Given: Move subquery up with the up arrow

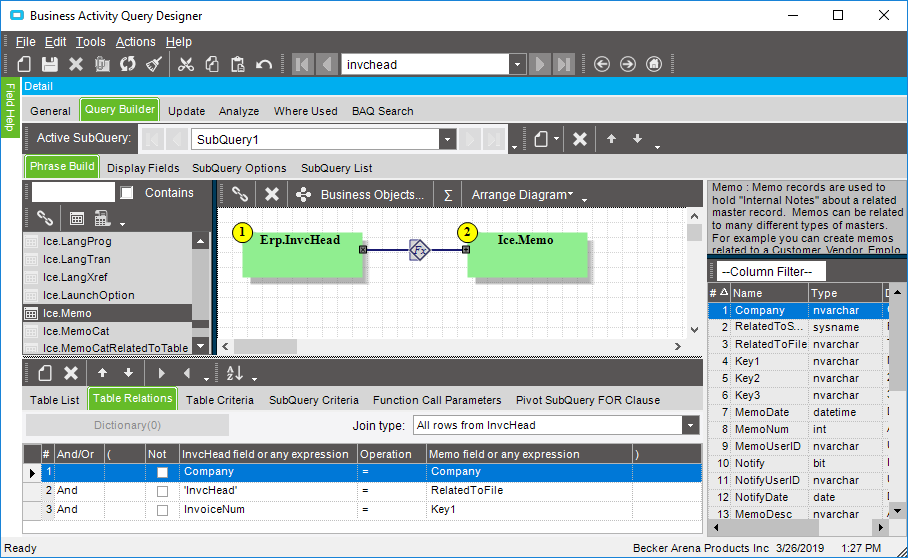Looking at the screenshot, I should [x=612, y=139].
